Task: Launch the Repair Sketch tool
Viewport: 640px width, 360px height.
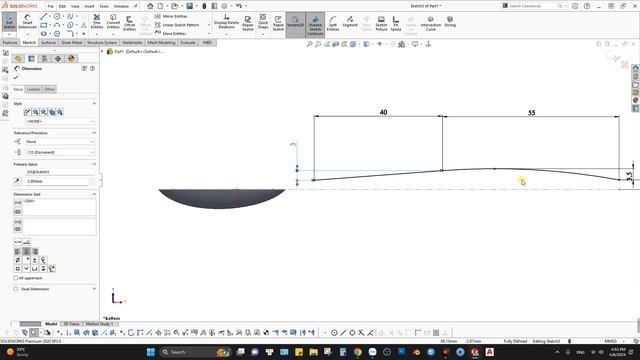Action: (248, 23)
